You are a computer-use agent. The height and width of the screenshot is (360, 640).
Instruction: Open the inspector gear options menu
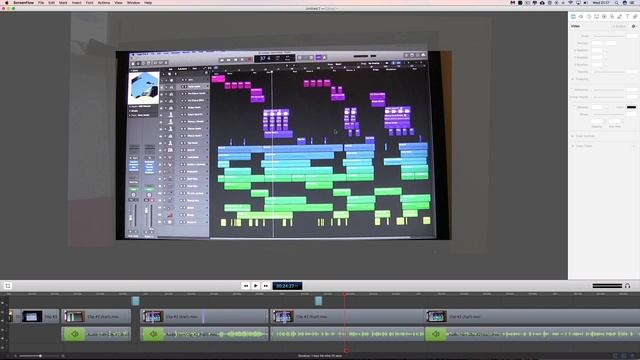[634, 26]
